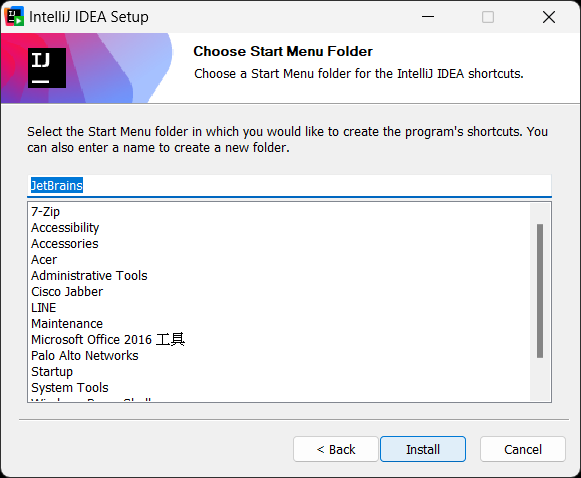Viewport: 581px width, 478px height.
Task: Select Microsoft Office 2016 工具 folder
Action: (108, 339)
